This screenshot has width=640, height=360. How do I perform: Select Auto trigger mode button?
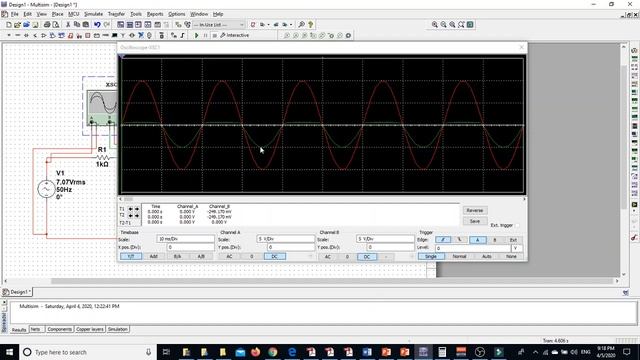[487, 256]
